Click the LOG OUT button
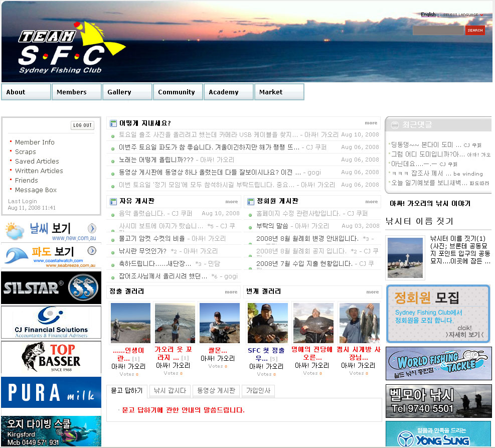The height and width of the screenshot is (448, 495). [x=82, y=125]
